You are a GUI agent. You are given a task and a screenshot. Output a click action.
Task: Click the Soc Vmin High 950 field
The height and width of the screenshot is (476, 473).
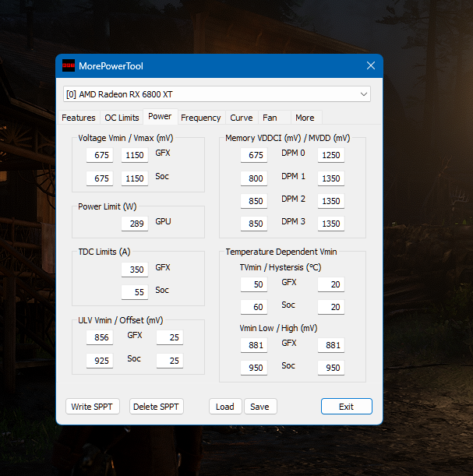(331, 368)
